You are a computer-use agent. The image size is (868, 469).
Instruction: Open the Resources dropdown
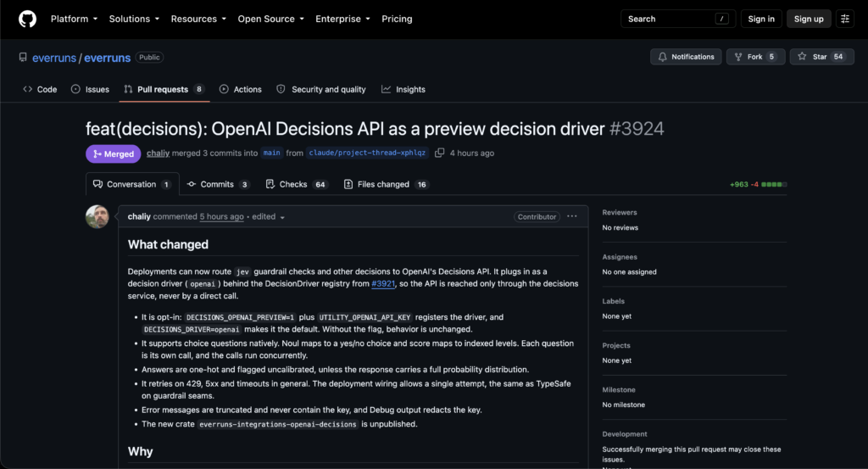[x=198, y=19]
